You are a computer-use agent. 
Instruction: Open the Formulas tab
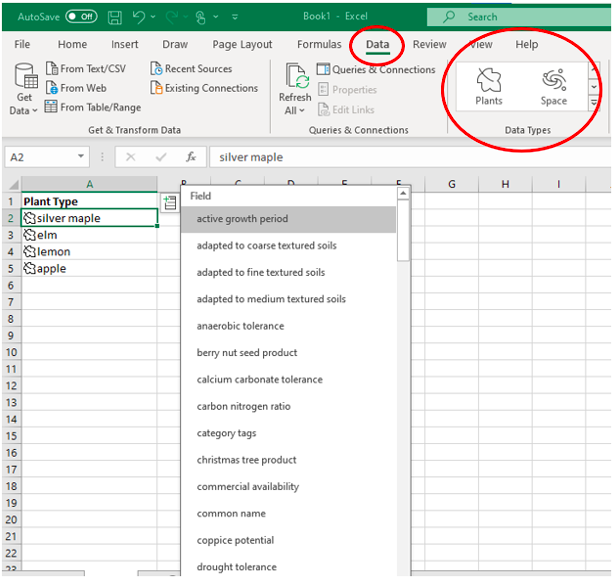319,44
